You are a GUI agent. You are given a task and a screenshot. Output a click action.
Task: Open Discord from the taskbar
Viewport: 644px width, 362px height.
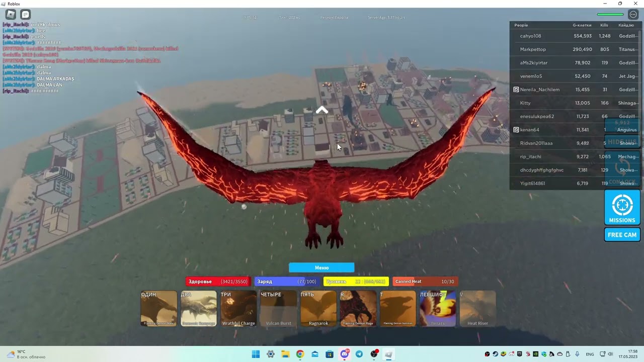click(345, 354)
